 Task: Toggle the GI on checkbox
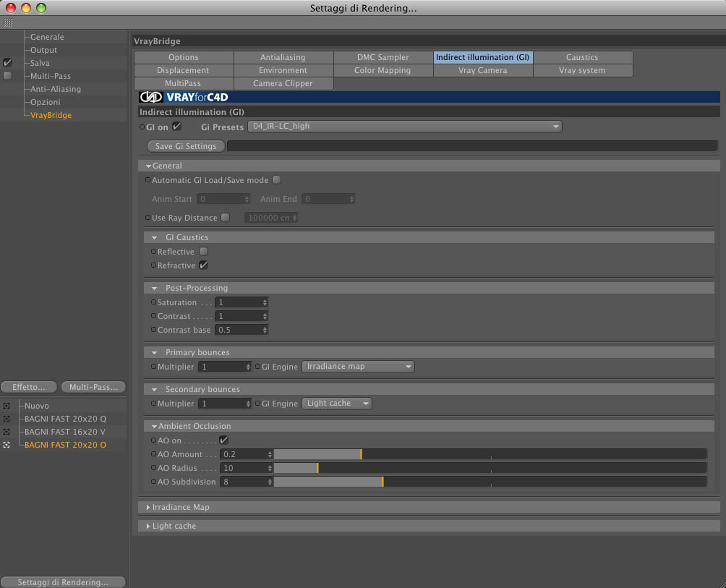(x=176, y=127)
